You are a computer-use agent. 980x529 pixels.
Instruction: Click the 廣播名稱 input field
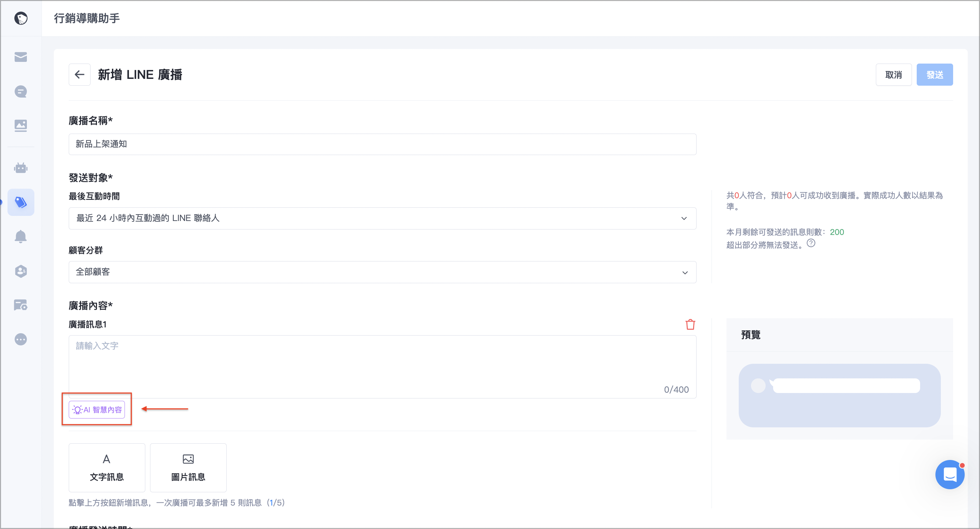[382, 144]
